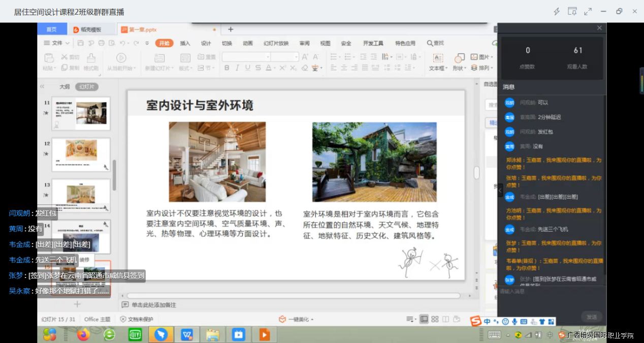The height and width of the screenshot is (343, 644).
Task: Click the Italic formatting icon
Action: tap(237, 68)
